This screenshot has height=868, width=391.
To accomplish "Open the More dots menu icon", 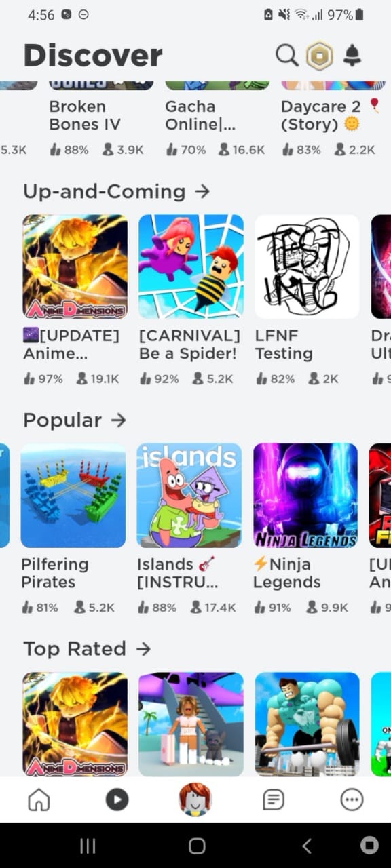I will click(352, 800).
